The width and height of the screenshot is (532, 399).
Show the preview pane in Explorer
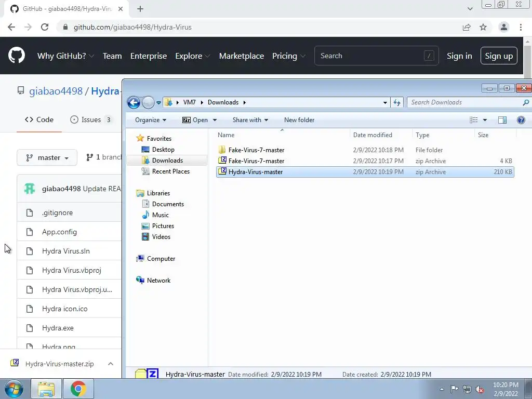tap(502, 120)
